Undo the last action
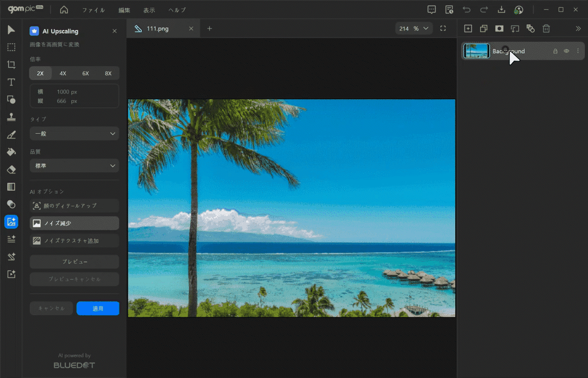Viewport: 588px width, 378px height. tap(467, 10)
